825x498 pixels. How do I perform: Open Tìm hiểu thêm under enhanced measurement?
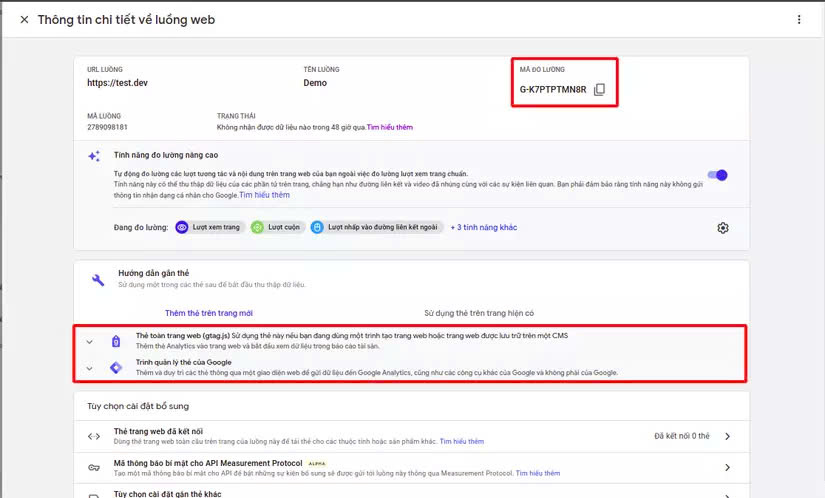[265, 195]
